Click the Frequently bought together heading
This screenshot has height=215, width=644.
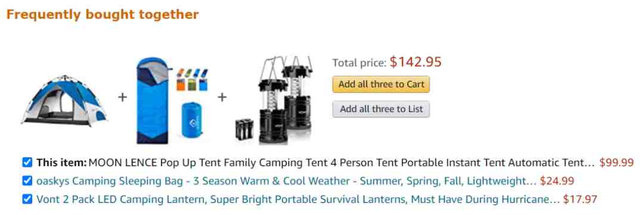coord(103,15)
